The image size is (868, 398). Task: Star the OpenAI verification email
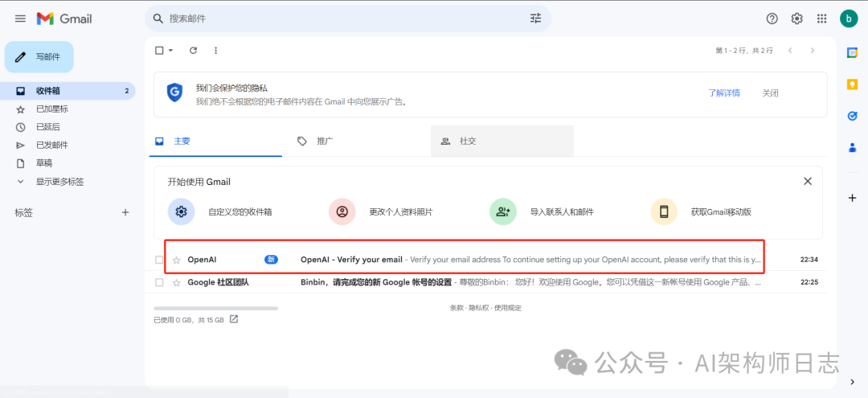click(177, 260)
